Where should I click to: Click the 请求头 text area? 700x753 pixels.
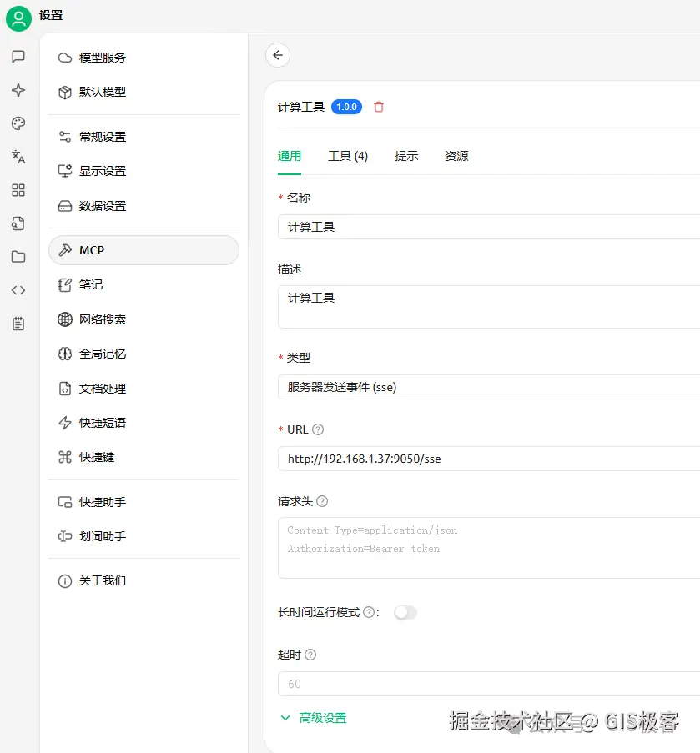click(x=489, y=548)
